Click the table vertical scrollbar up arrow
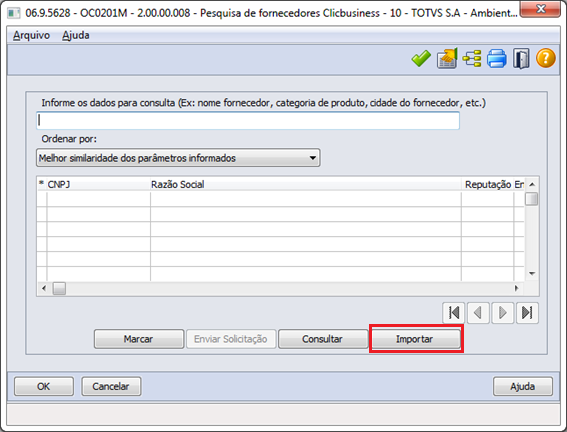 [x=532, y=184]
